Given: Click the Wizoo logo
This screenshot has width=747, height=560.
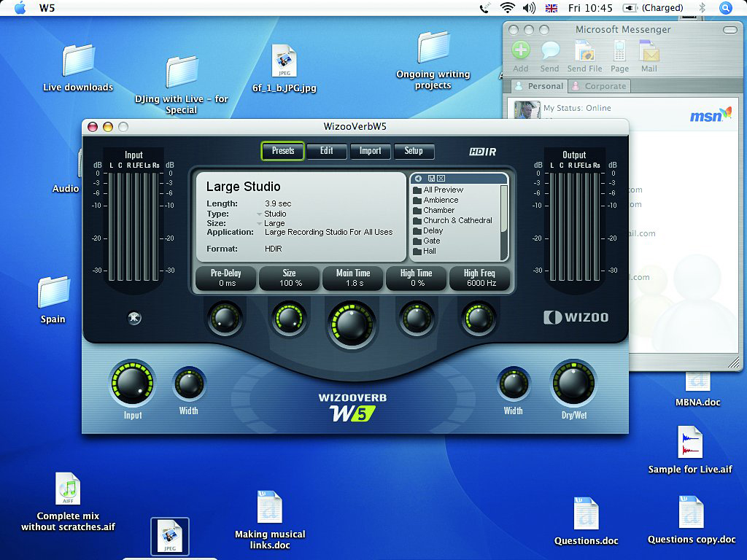Looking at the screenshot, I should click(576, 318).
